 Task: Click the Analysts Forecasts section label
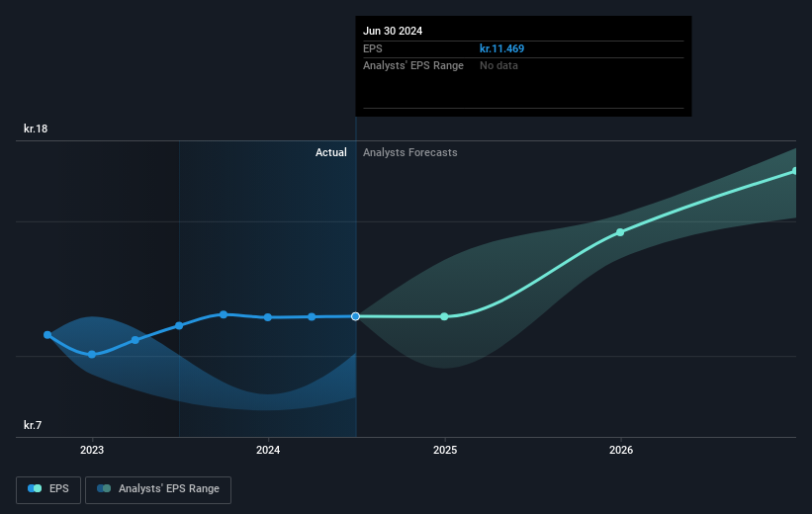[x=410, y=152]
